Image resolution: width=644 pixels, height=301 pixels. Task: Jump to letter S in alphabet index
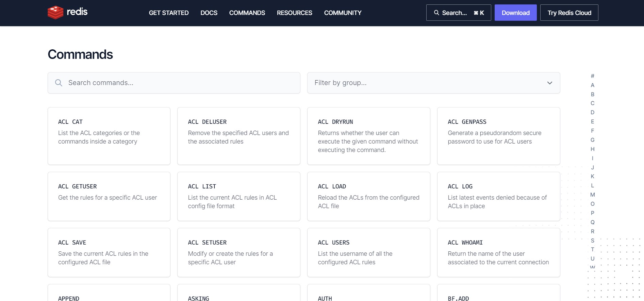(592, 240)
